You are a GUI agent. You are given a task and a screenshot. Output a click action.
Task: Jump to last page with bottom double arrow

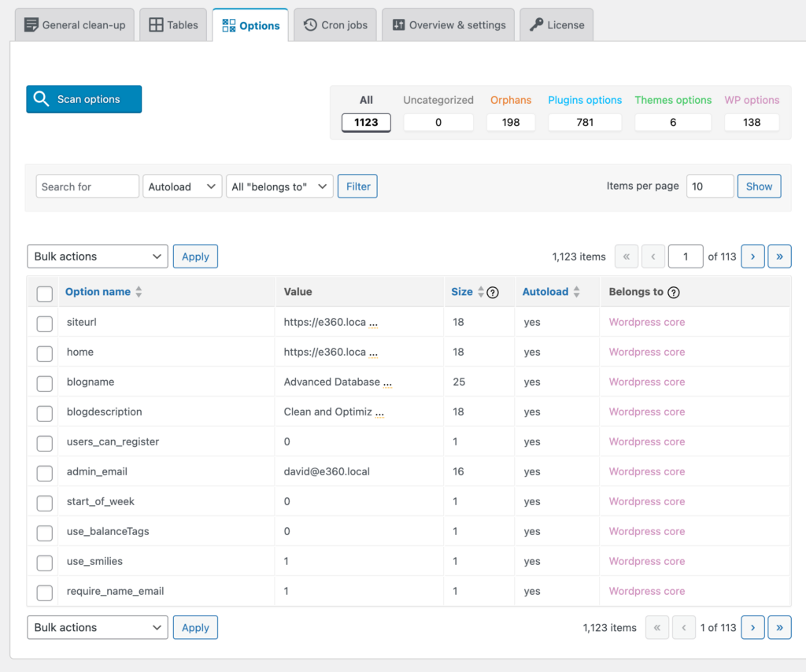[x=779, y=627]
